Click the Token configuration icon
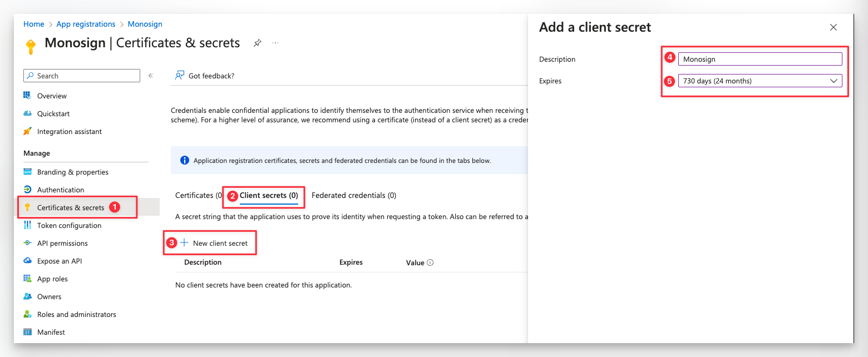 [x=27, y=225]
